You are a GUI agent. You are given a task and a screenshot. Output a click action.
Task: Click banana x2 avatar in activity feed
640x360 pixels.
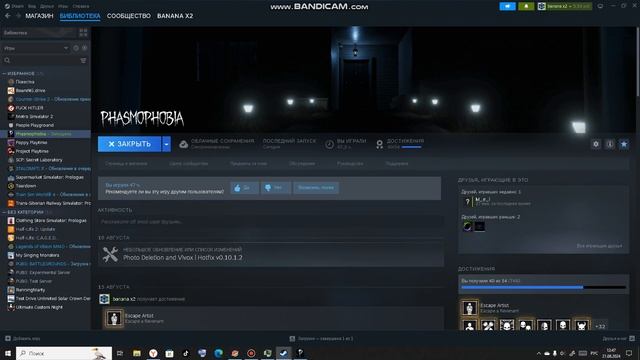click(104, 299)
